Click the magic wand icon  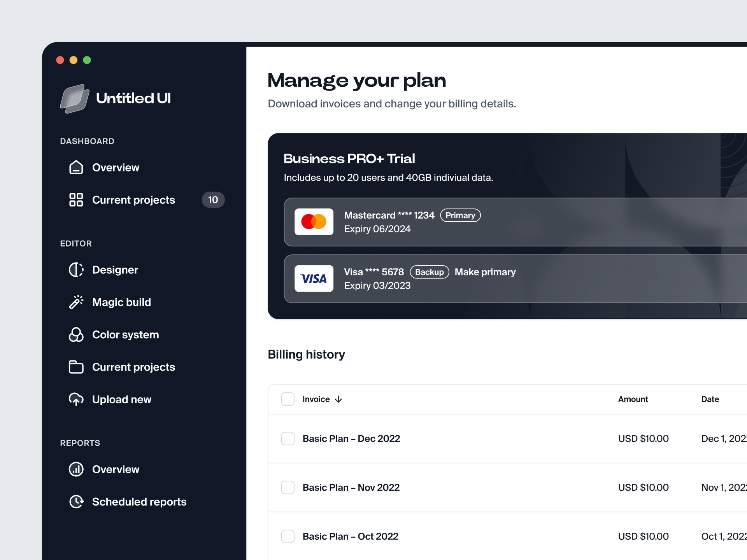click(76, 302)
